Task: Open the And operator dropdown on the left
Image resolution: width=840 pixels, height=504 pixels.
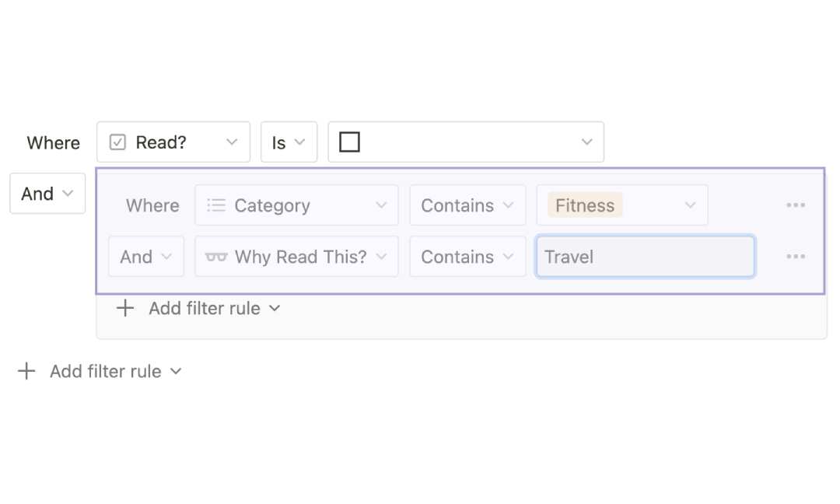Action: 47,194
